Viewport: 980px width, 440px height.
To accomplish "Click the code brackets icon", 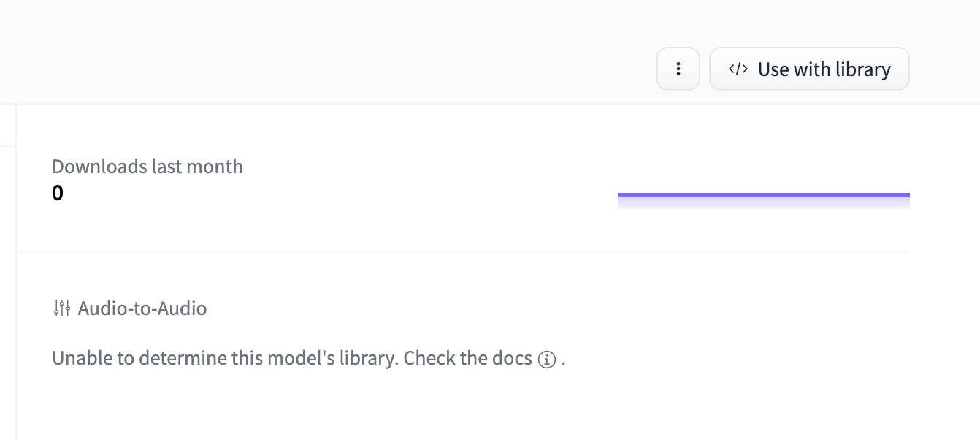I will click(x=738, y=69).
